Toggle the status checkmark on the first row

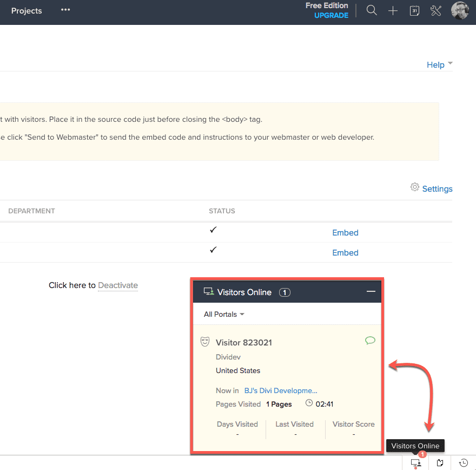point(213,230)
